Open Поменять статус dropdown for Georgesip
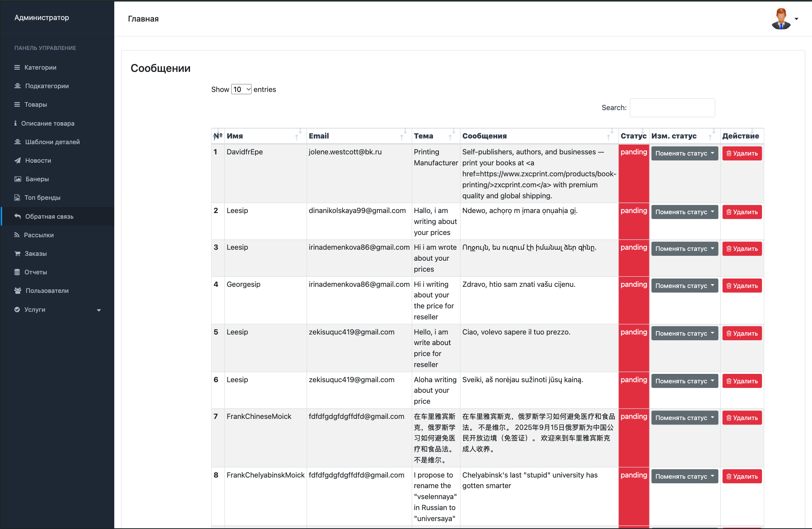This screenshot has height=529, width=812. point(684,286)
